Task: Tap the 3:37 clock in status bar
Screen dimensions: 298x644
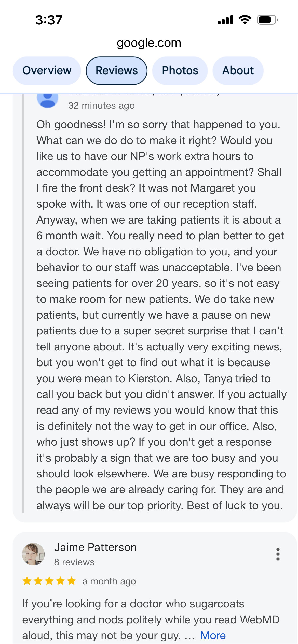Action: (x=49, y=20)
